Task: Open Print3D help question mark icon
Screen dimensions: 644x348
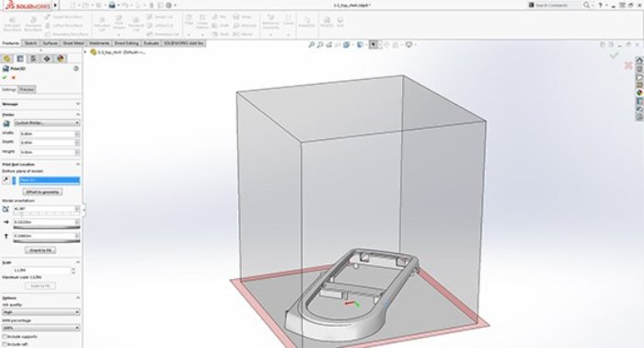Action: pyautogui.click(x=76, y=69)
